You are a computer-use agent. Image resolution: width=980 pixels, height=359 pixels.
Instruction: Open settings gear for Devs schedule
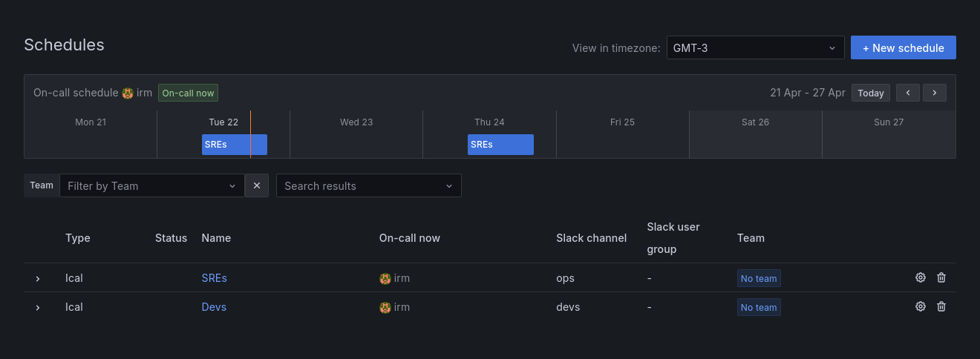coord(921,306)
